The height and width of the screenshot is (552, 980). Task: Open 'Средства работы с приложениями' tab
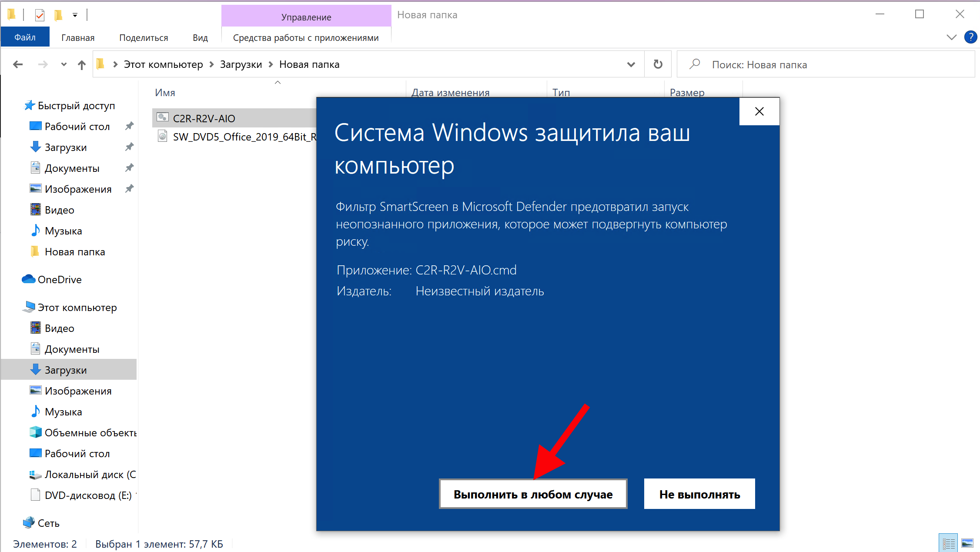tap(306, 38)
